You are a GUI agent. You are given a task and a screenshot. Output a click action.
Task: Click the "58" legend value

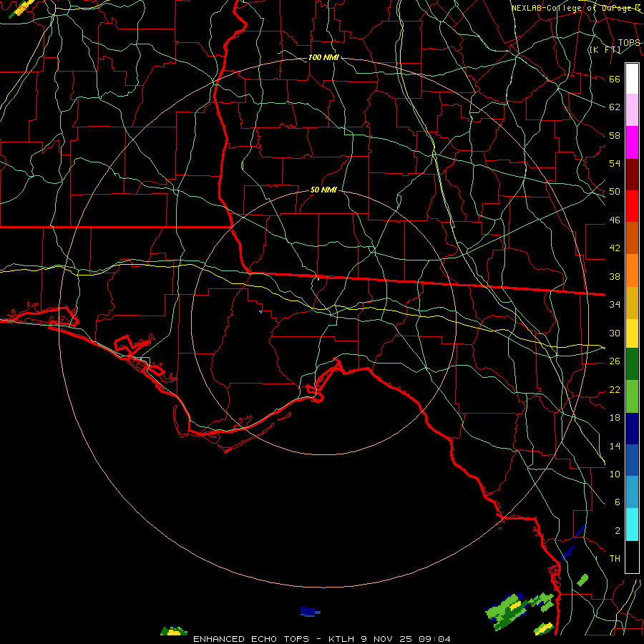[x=615, y=135]
